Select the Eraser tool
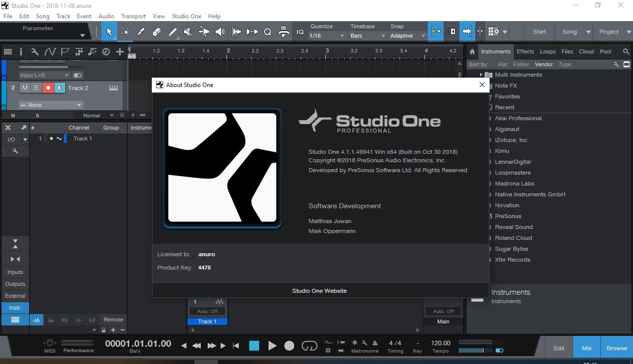This screenshot has height=364, width=633. (x=157, y=32)
